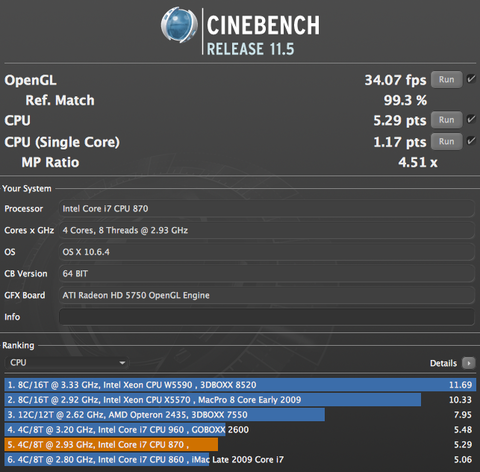Select highlighted ranking entry Core i7 CPU 870
The width and height of the screenshot is (480, 472).
240,445
